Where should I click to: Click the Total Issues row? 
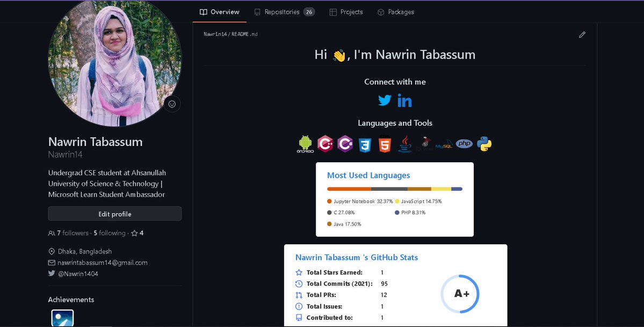pyautogui.click(x=339, y=306)
